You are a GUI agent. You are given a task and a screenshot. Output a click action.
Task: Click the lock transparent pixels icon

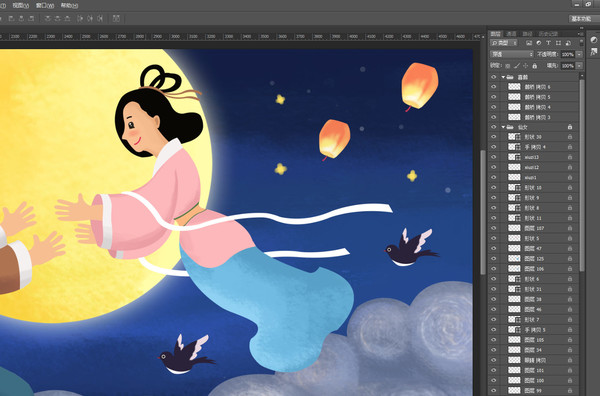pyautogui.click(x=508, y=66)
